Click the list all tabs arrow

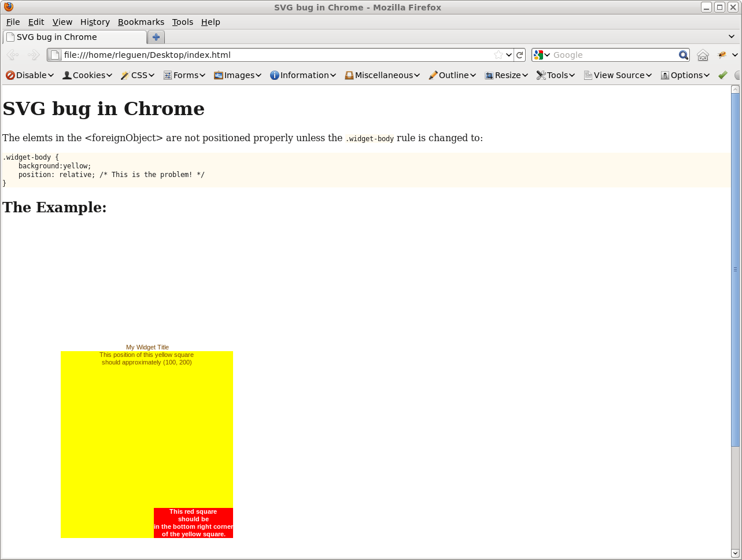point(732,36)
